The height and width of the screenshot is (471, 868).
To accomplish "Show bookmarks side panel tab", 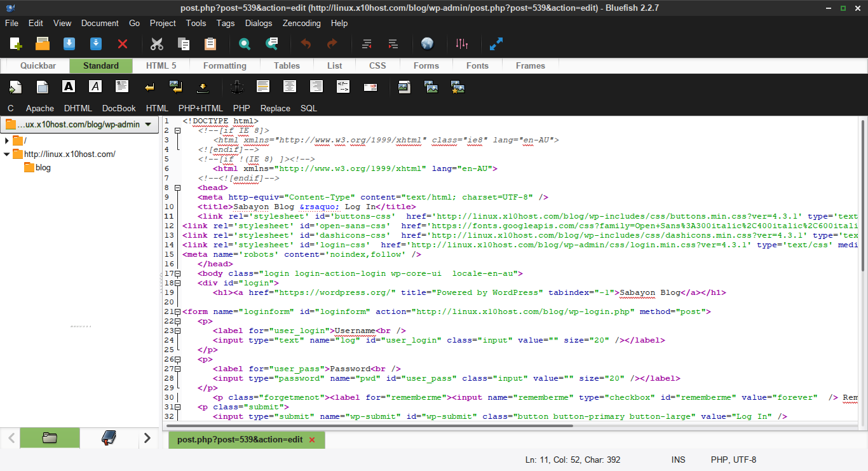I will click(109, 438).
